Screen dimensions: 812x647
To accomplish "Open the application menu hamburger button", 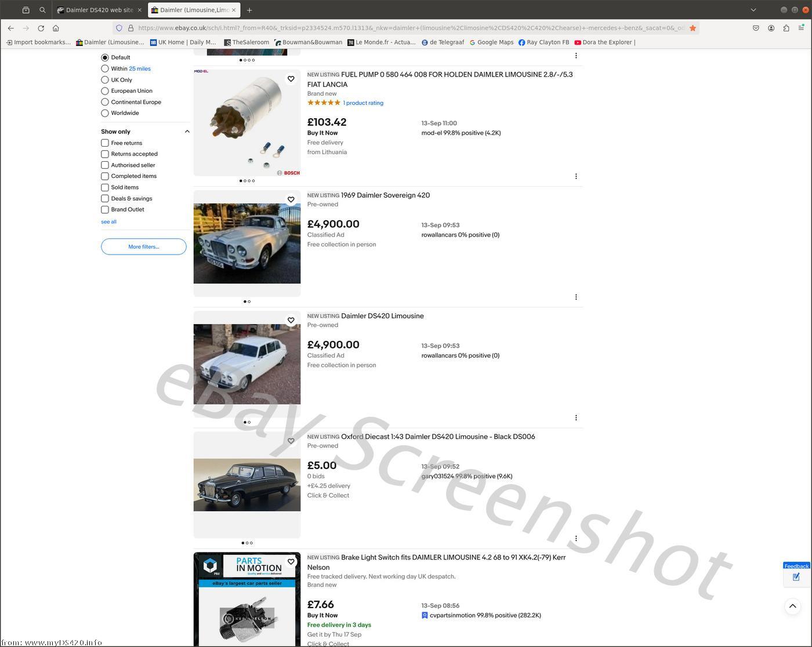I will 801,28.
